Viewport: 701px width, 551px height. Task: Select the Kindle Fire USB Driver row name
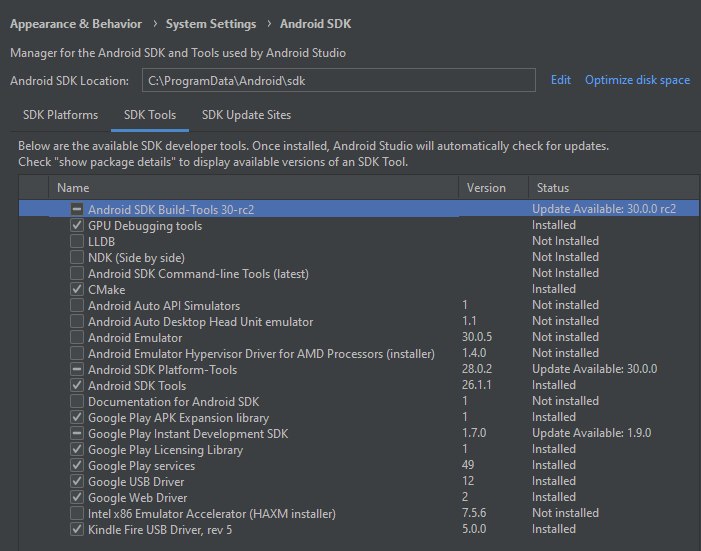pyautogui.click(x=160, y=530)
